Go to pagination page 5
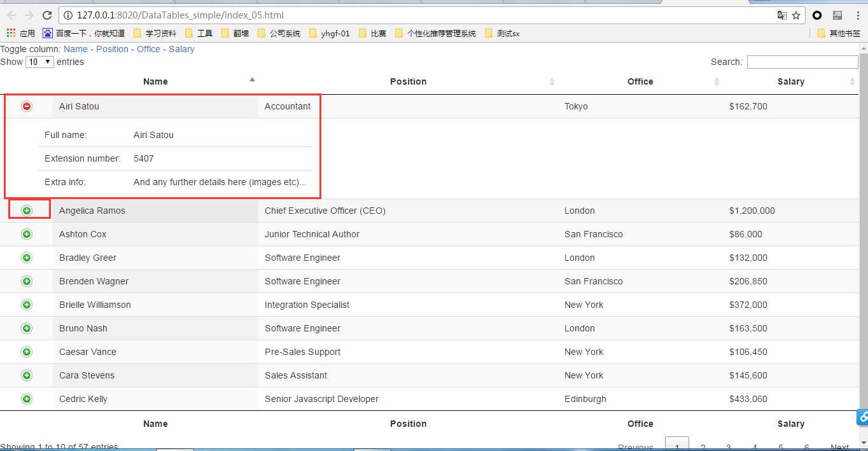The width and height of the screenshot is (868, 451). tap(781, 447)
